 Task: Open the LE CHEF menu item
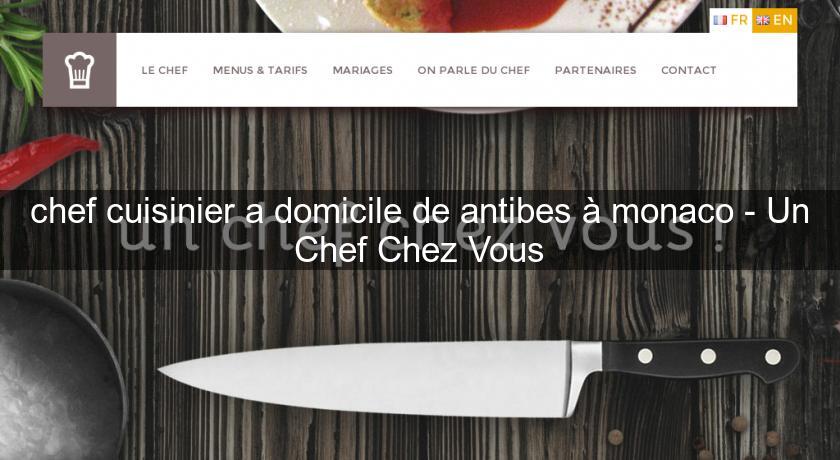(x=164, y=70)
